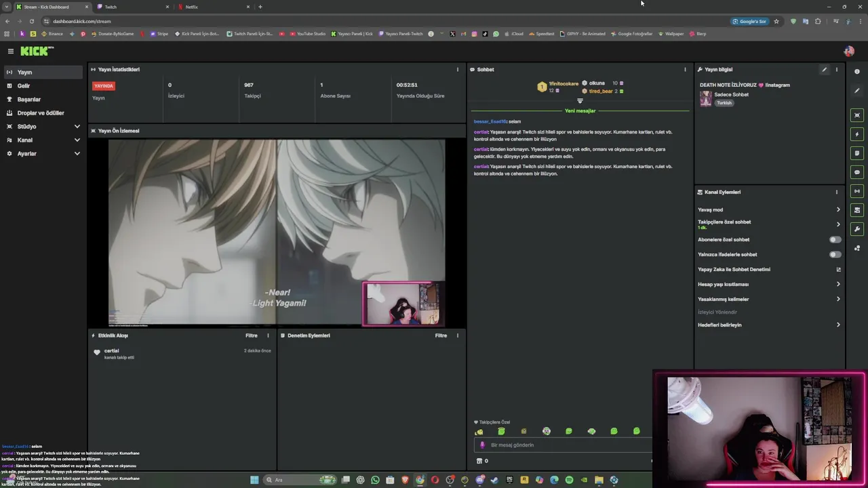Insert the last green emote in chat row
This screenshot has width=868, height=488.
coord(636,431)
